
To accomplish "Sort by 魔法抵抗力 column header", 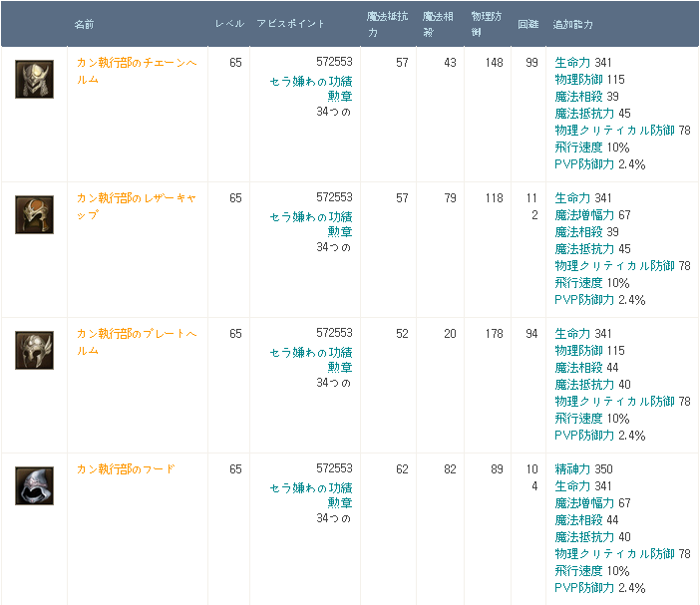I will (x=388, y=25).
